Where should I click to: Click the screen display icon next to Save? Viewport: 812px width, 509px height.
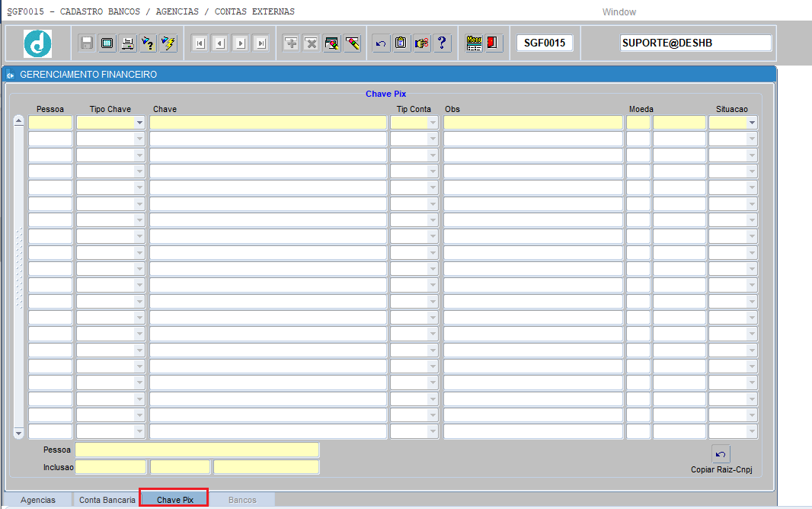(x=107, y=43)
